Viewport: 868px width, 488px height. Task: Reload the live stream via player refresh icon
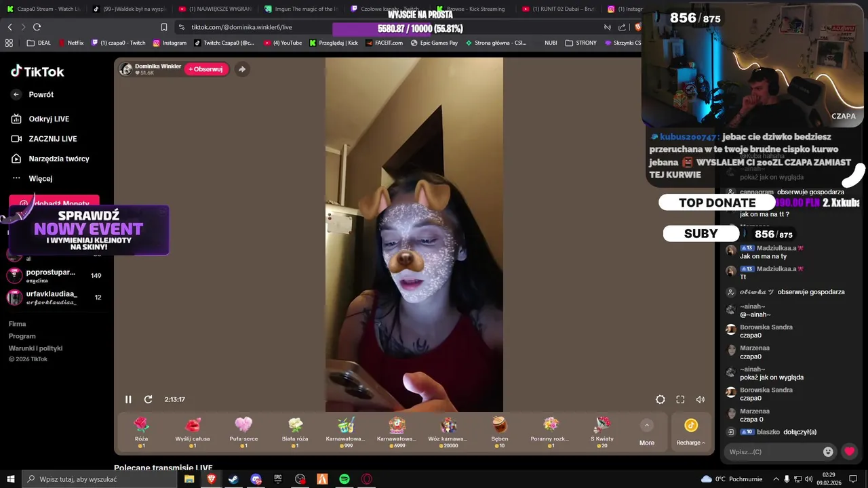[148, 399]
